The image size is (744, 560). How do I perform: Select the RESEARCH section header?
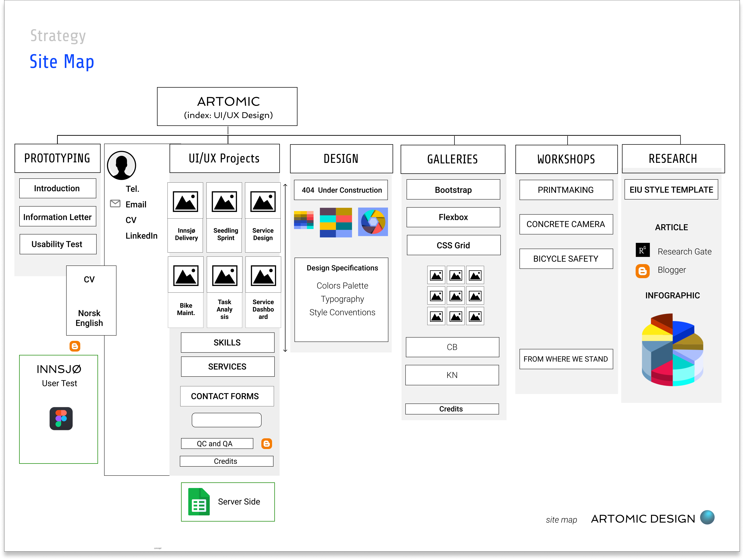click(673, 158)
